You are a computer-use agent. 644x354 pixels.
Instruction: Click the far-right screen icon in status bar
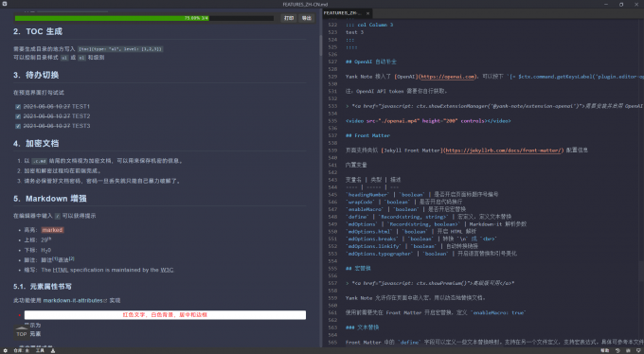tap(637, 351)
